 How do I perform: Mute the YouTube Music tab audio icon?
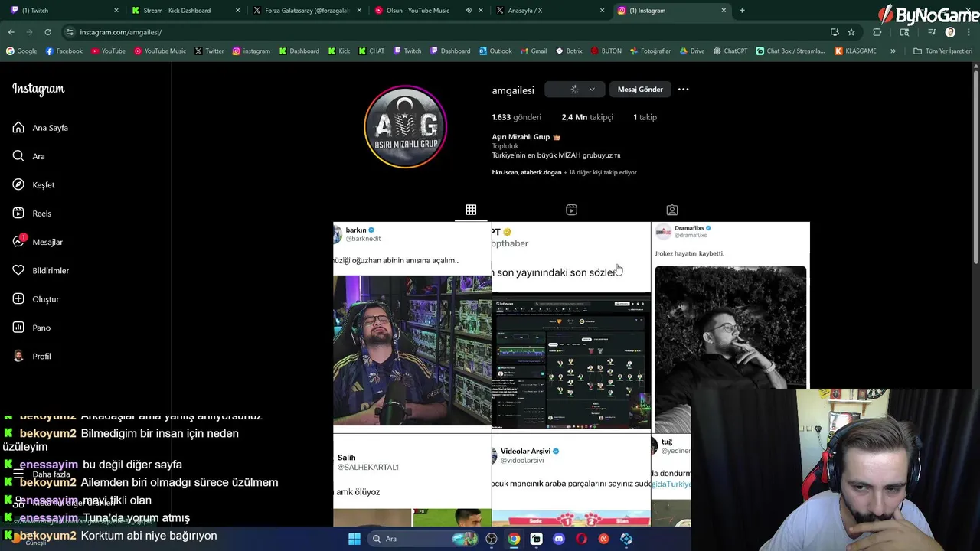point(468,11)
